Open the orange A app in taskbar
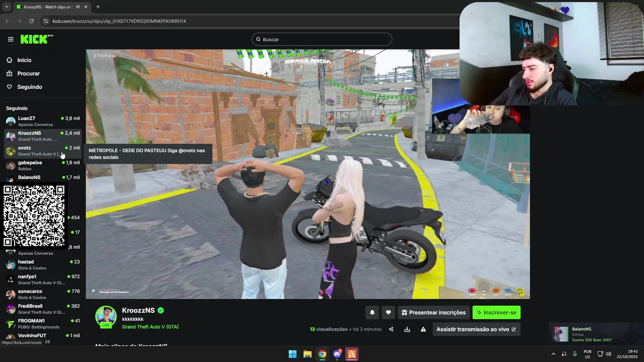The image size is (644, 362). pyautogui.click(x=352, y=354)
